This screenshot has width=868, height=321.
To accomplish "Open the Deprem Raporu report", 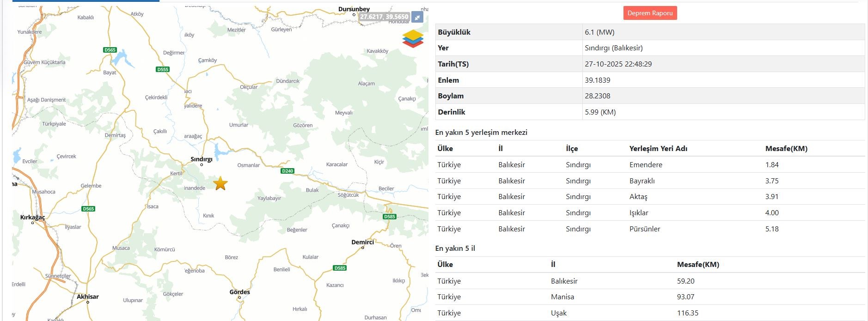I will tap(649, 13).
